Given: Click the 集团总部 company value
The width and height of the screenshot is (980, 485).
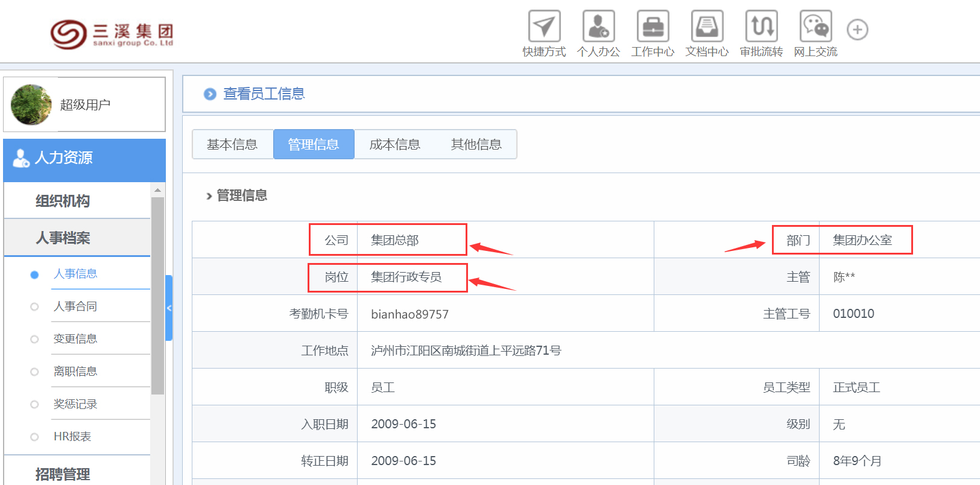Looking at the screenshot, I should click(x=395, y=240).
